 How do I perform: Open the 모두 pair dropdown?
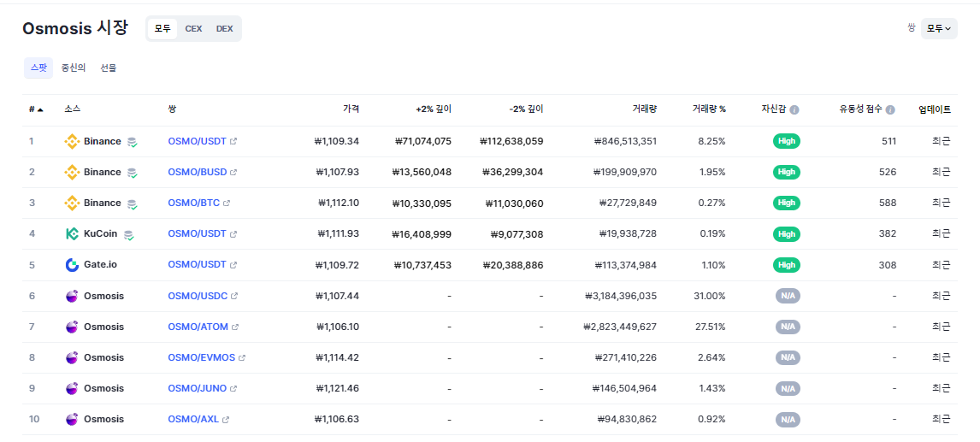pyautogui.click(x=939, y=29)
